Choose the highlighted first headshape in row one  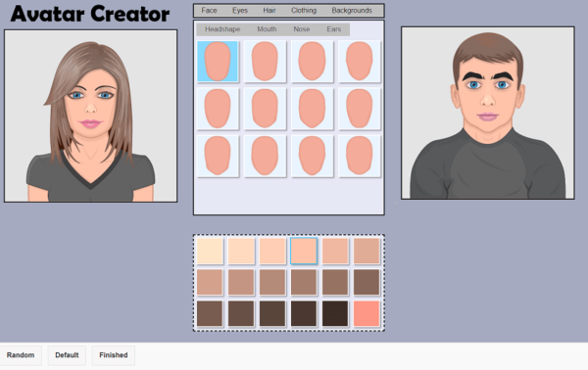[218, 62]
